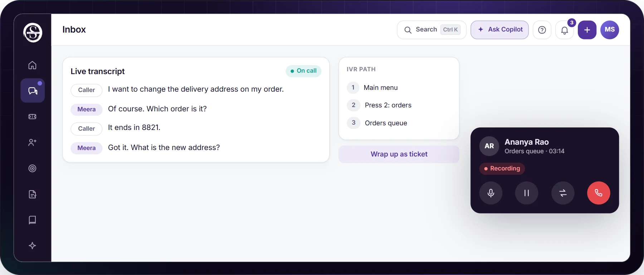Click transcript line 'Of course. Which order is it?'
The width and height of the screenshot is (644, 275).
pos(157,109)
